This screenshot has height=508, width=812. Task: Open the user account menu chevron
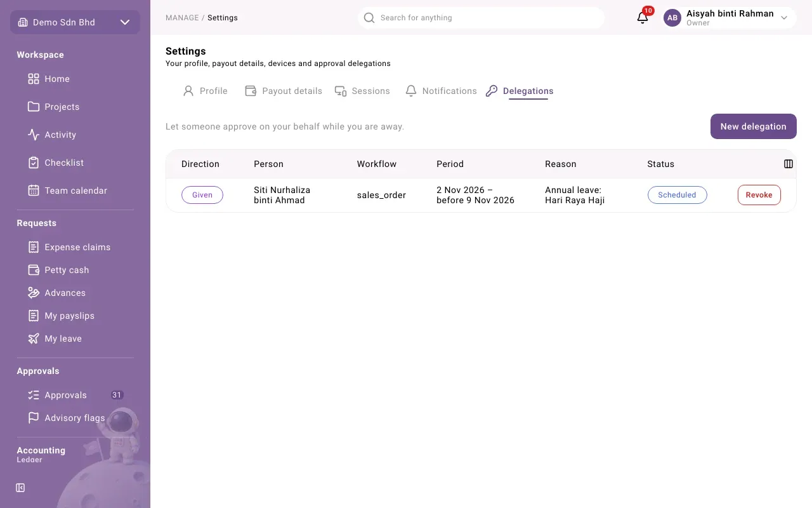(x=784, y=18)
